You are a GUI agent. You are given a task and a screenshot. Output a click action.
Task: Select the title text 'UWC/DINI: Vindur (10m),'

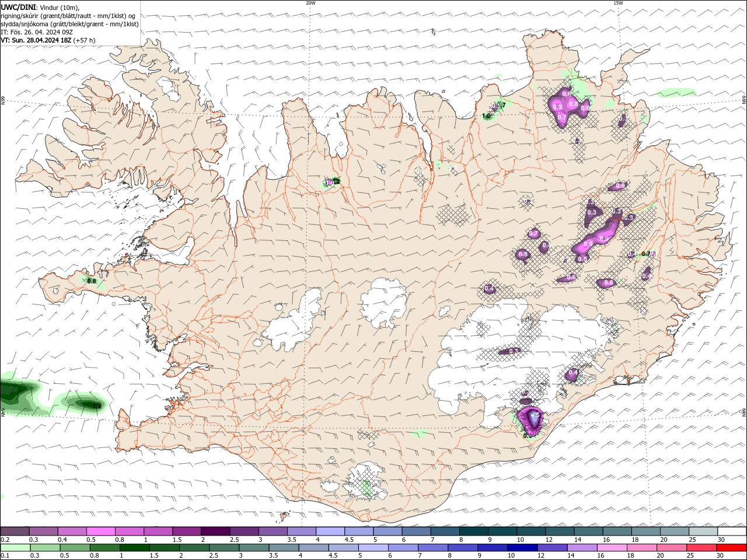(40, 7)
